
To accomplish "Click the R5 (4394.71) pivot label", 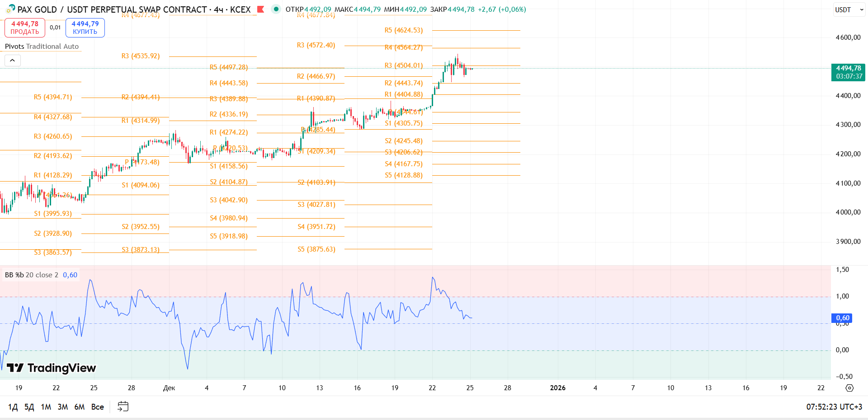I will 53,97.
